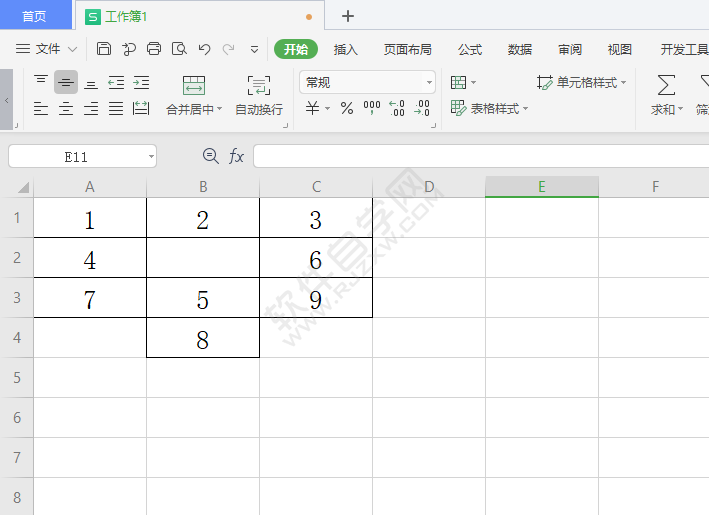Open 单元格样式 cell styles
This screenshot has height=515, width=709.
(x=581, y=82)
